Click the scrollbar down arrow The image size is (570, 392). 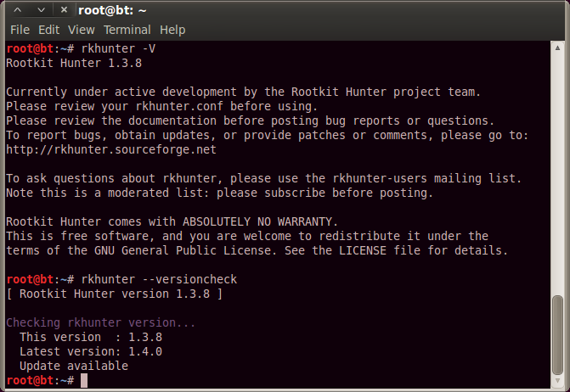pyautogui.click(x=557, y=380)
